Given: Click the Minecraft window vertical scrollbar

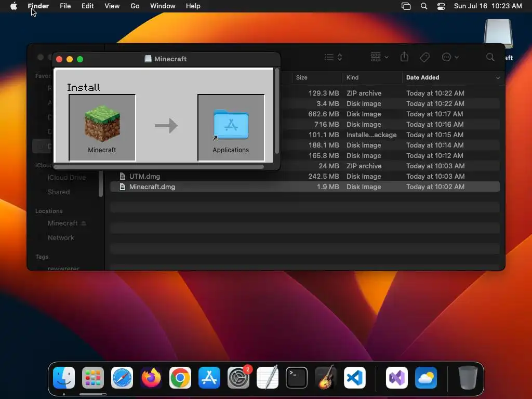Looking at the screenshot, I should 277,111.
